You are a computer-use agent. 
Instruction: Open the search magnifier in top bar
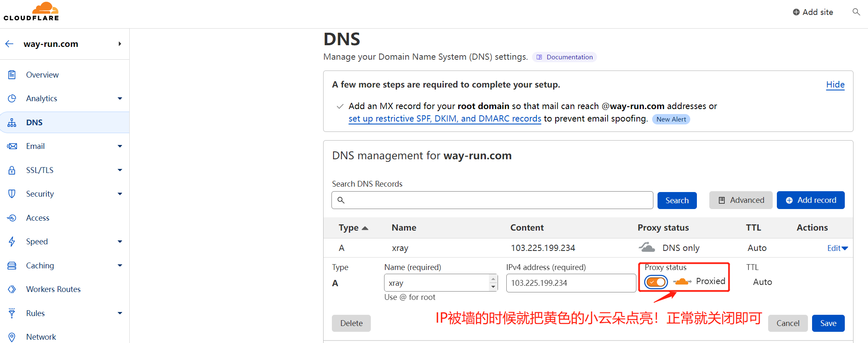coord(856,12)
